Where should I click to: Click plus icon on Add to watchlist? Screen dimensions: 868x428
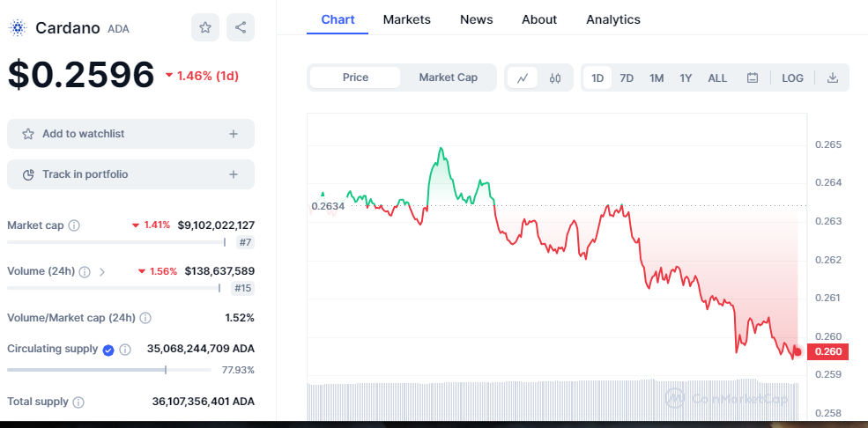tap(234, 134)
